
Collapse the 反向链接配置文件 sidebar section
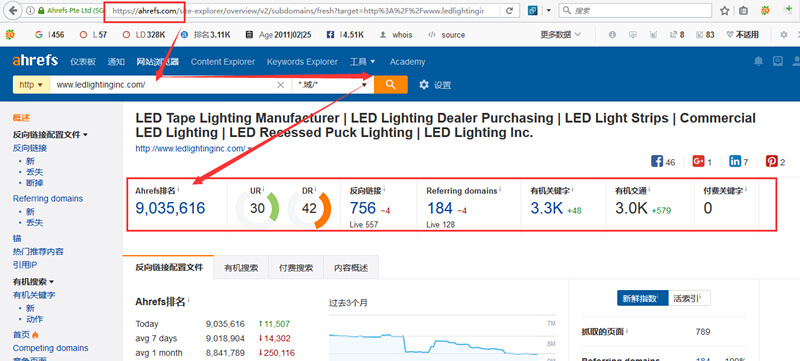tap(50, 135)
